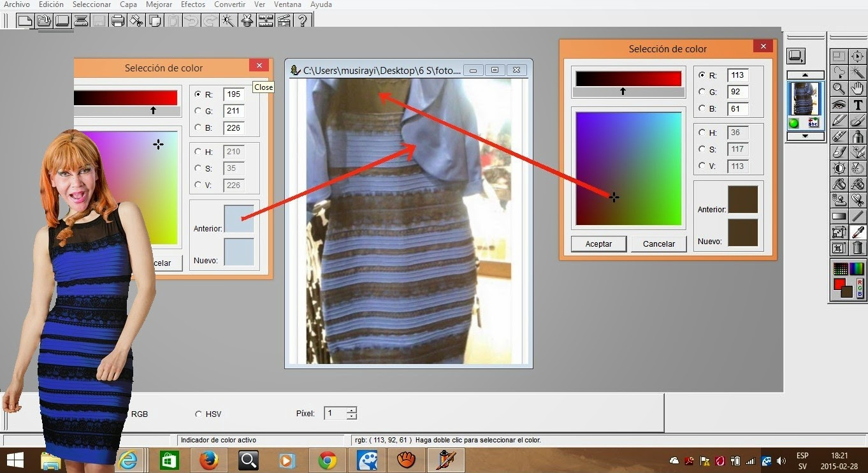Click the green circle below layer thumbnail
The image size is (868, 473).
(x=794, y=123)
